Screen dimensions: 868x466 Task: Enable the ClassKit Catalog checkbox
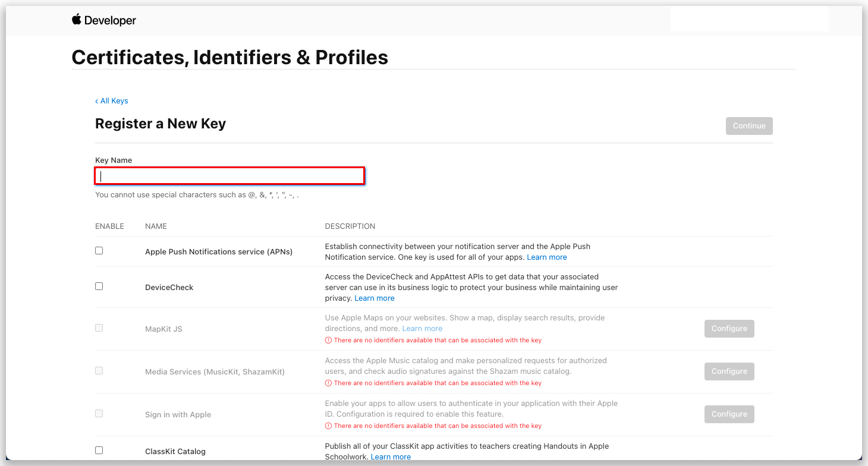[99, 451]
